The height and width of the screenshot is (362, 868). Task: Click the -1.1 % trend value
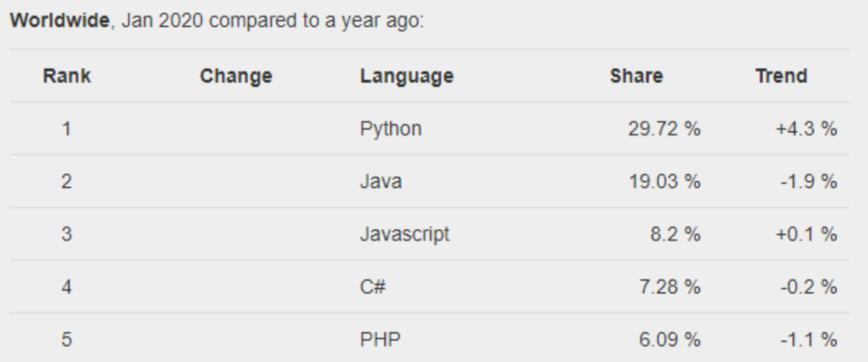[809, 339]
